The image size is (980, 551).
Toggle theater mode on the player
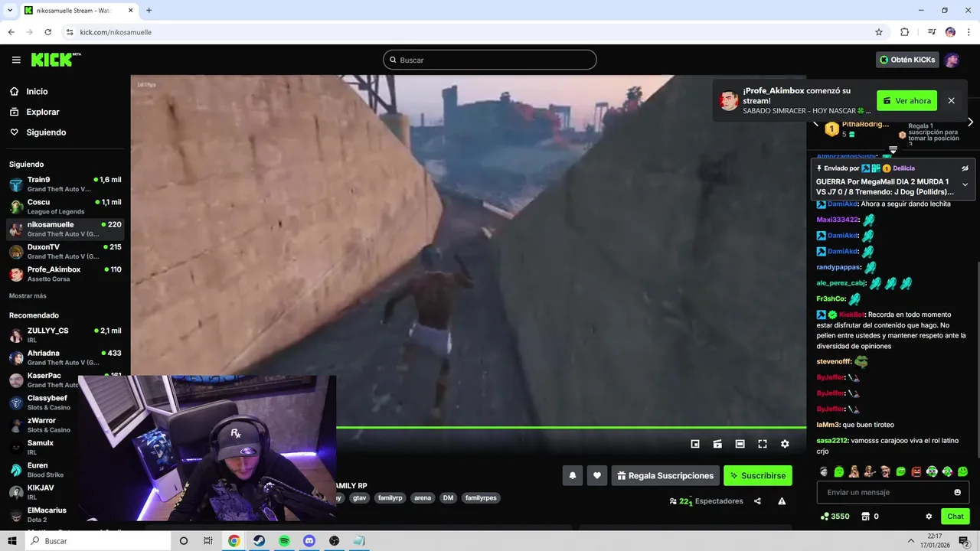pyautogui.click(x=740, y=444)
